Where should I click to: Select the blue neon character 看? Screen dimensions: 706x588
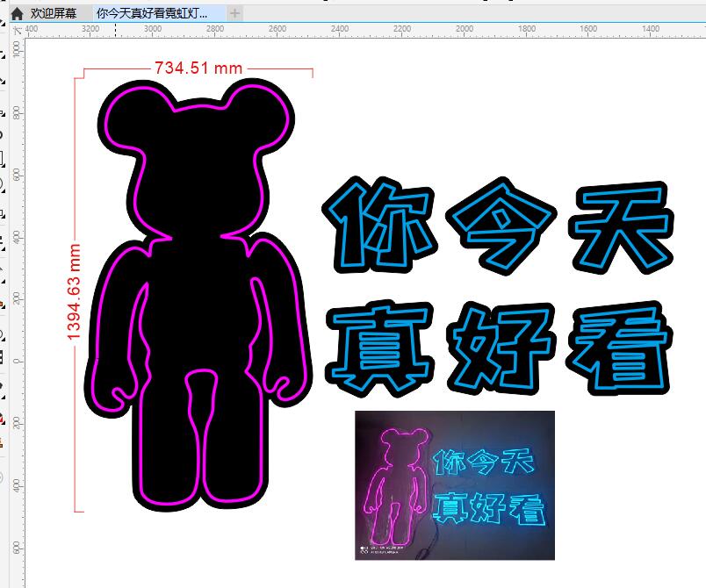coord(619,348)
